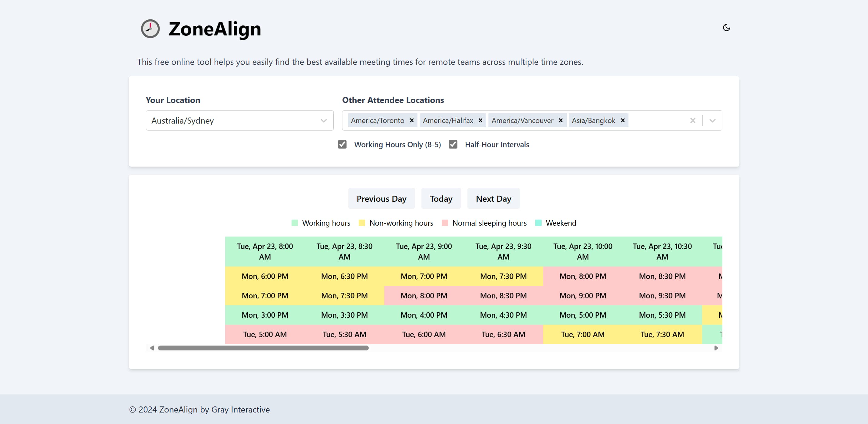Click the Next Day button
Screen dimensions: 868x424
(493, 198)
